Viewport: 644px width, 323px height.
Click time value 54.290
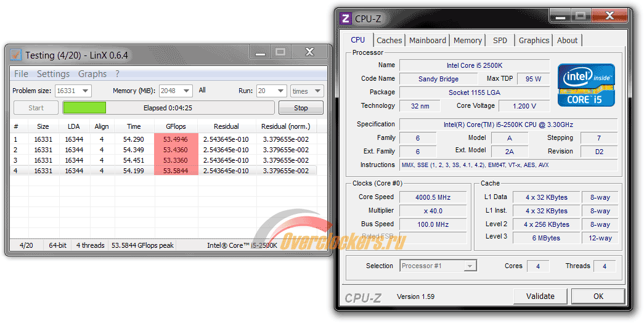134,139
